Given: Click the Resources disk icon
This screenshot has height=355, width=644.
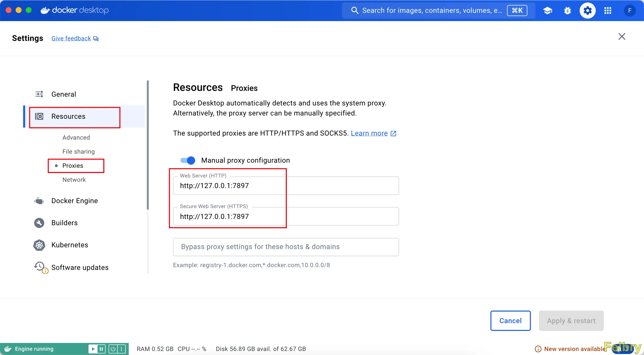Looking at the screenshot, I should point(39,116).
